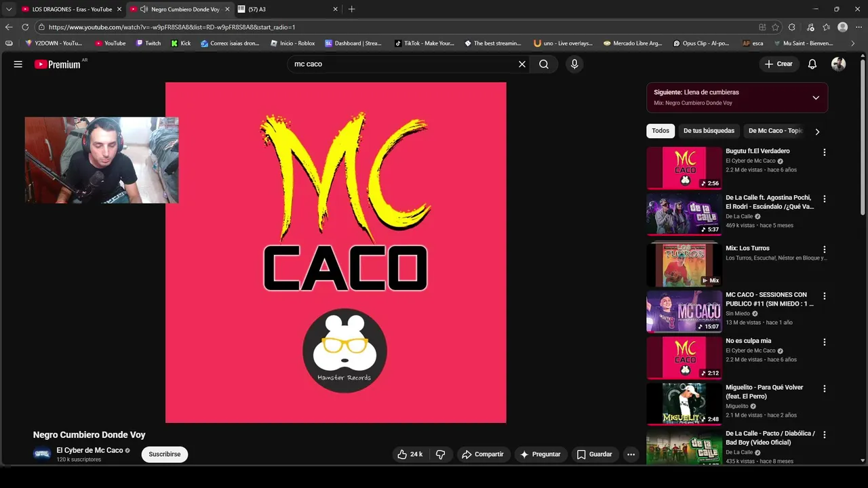Open the browser profile icon
The width and height of the screenshot is (868, 488).
point(843,27)
